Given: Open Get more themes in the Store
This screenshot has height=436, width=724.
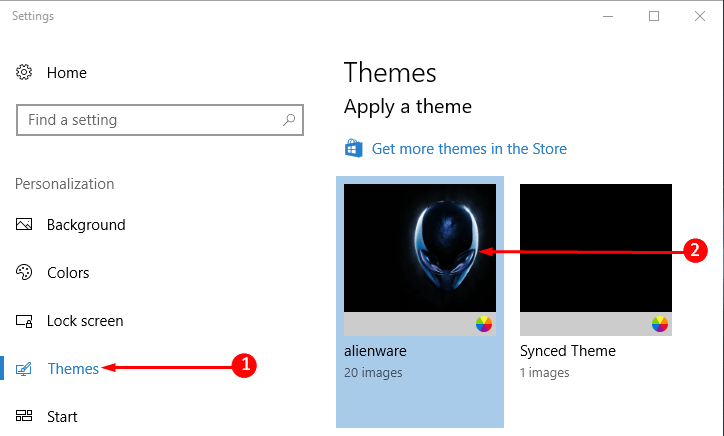Looking at the screenshot, I should tap(469, 149).
